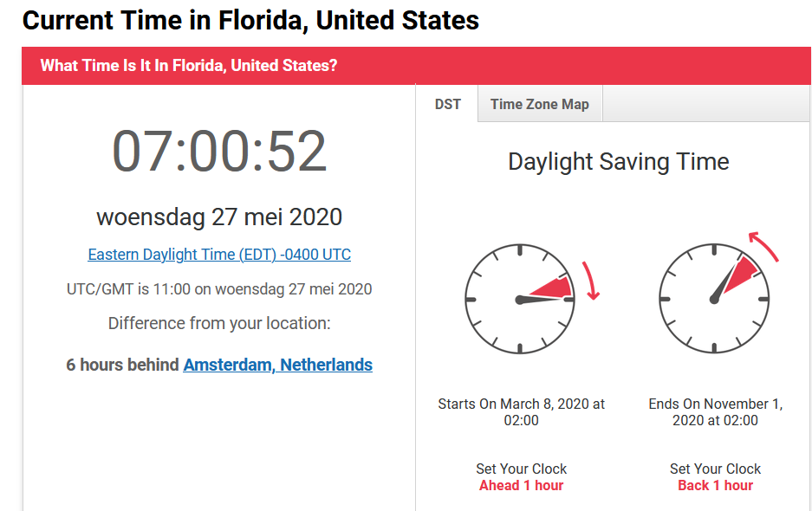Click the woensdag 27 mei 2020 date

[x=219, y=217]
